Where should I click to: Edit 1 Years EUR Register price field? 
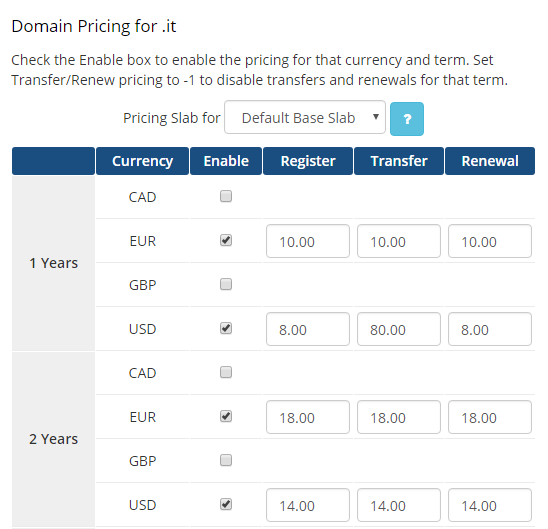coord(308,241)
